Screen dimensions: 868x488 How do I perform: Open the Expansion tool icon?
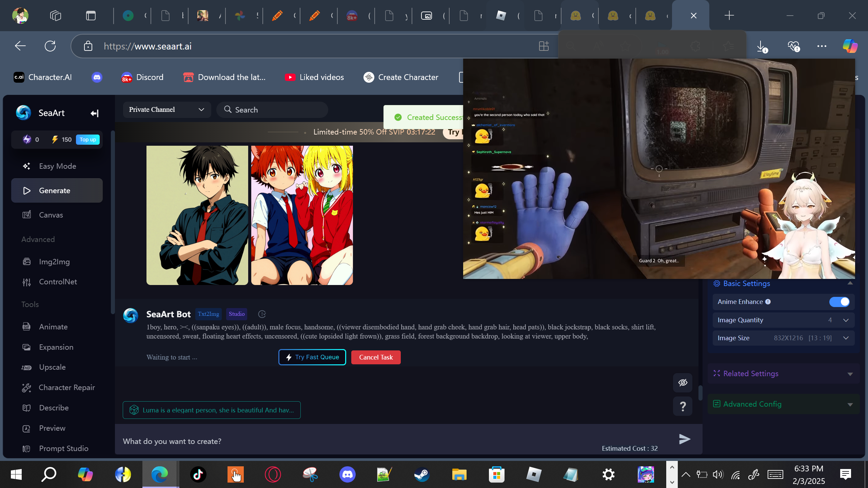pos(26,347)
